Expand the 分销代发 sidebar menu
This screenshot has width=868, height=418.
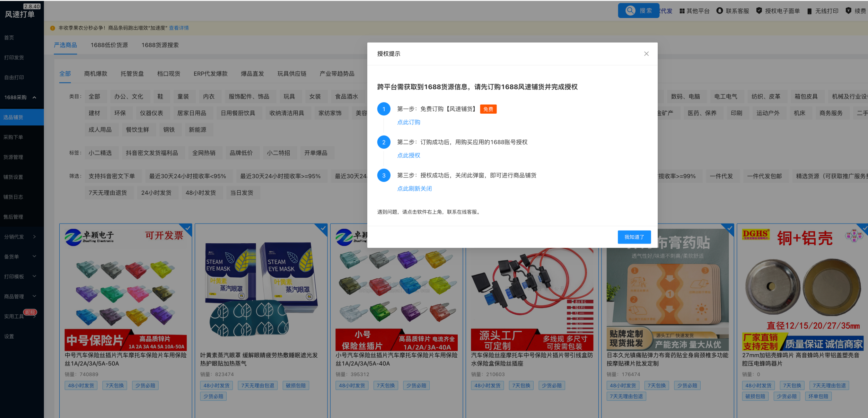pyautogui.click(x=34, y=237)
